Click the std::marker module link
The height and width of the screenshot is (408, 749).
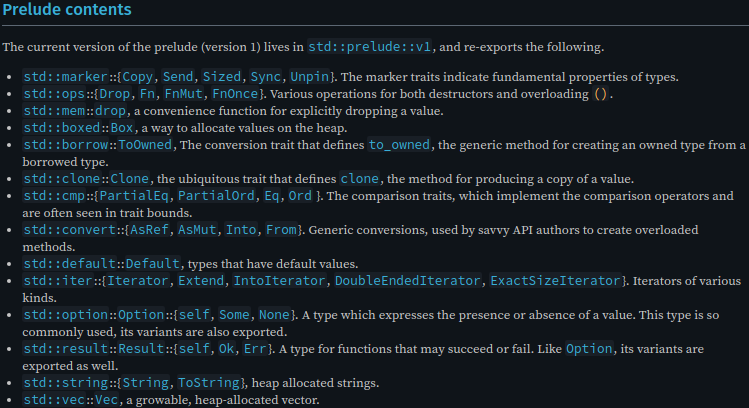click(x=65, y=76)
